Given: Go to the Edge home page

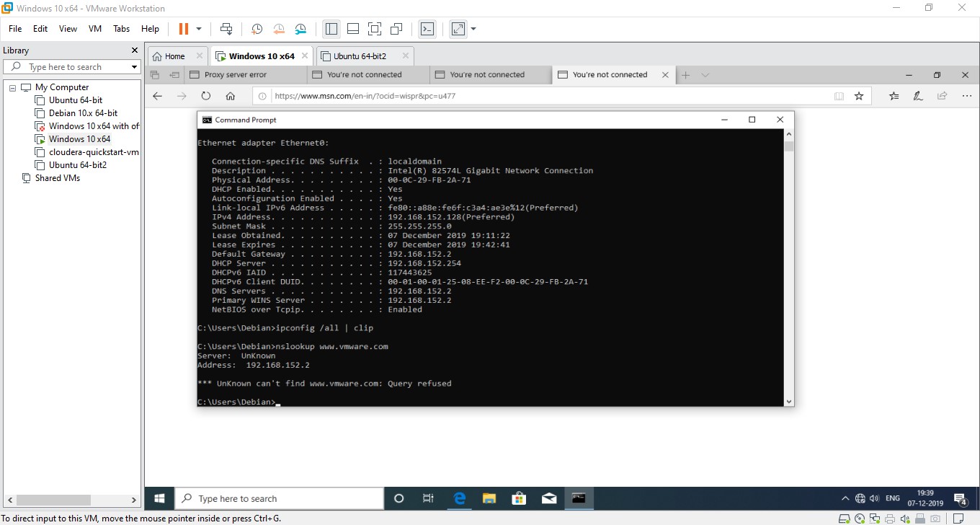Looking at the screenshot, I should click(231, 96).
